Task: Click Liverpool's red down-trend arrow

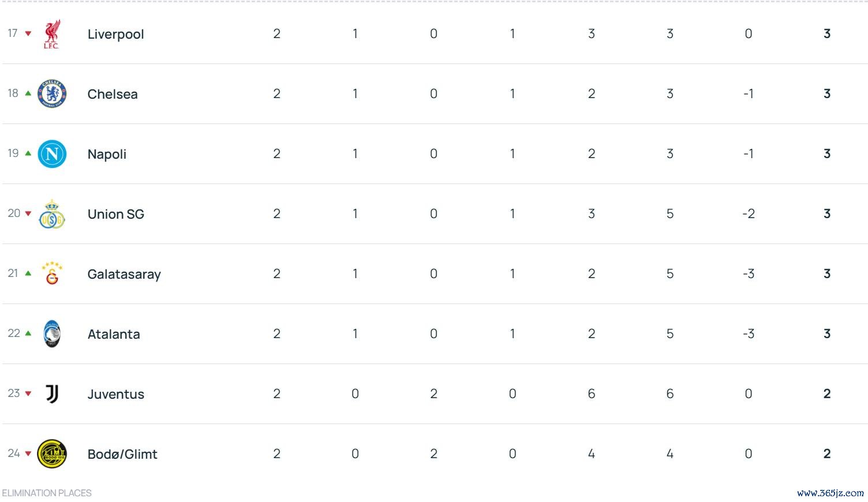Action: click(x=28, y=33)
